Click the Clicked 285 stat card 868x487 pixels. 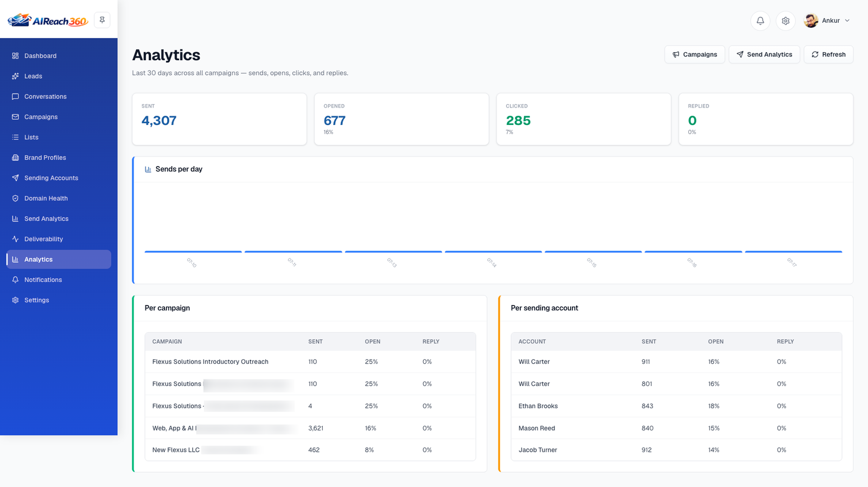click(584, 119)
